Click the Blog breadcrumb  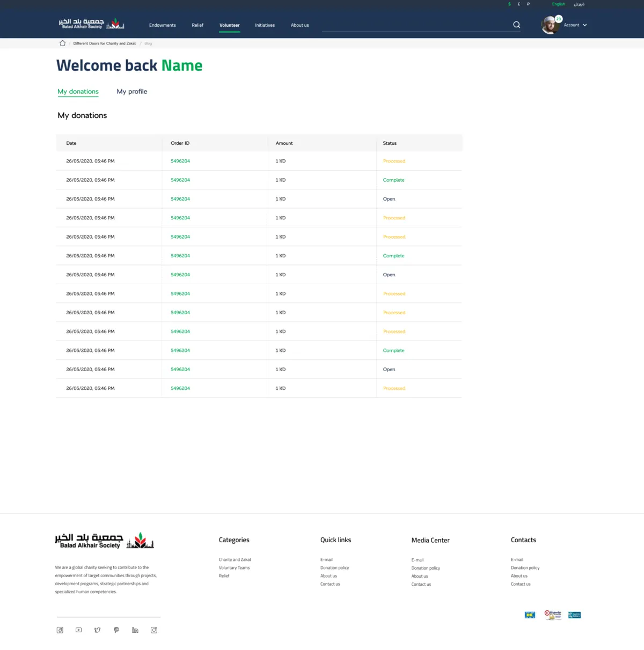click(x=148, y=43)
